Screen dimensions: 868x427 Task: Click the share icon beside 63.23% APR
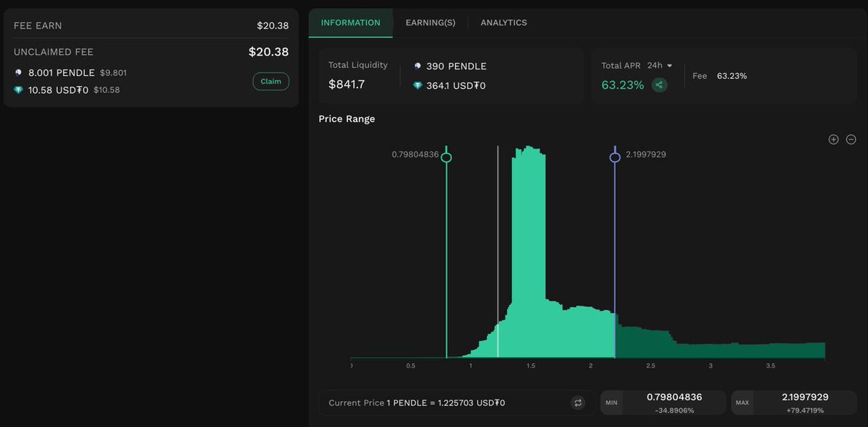659,85
